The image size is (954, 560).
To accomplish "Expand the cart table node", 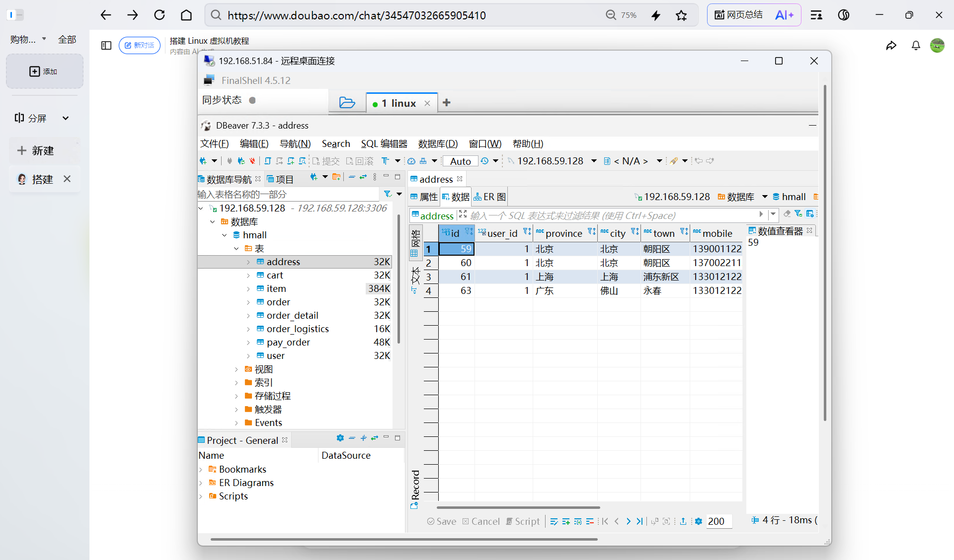I will click(248, 276).
